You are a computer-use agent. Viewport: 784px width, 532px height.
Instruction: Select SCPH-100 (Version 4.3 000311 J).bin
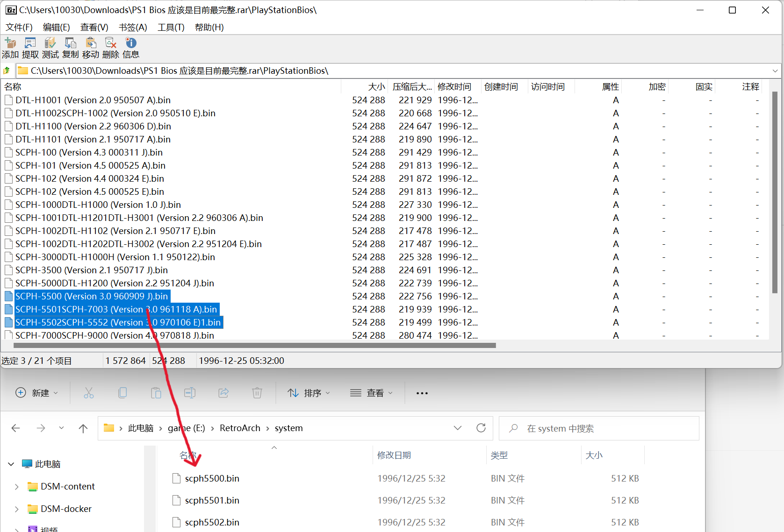point(89,153)
